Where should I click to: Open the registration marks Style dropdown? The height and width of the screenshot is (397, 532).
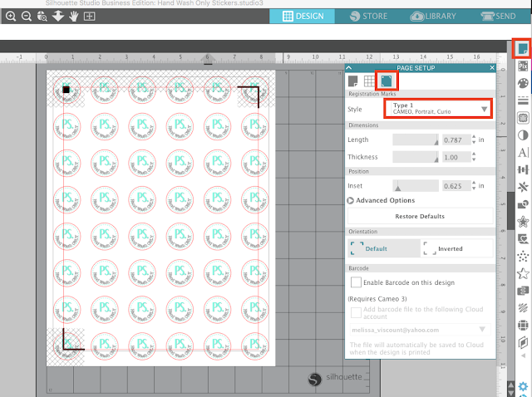tap(438, 109)
